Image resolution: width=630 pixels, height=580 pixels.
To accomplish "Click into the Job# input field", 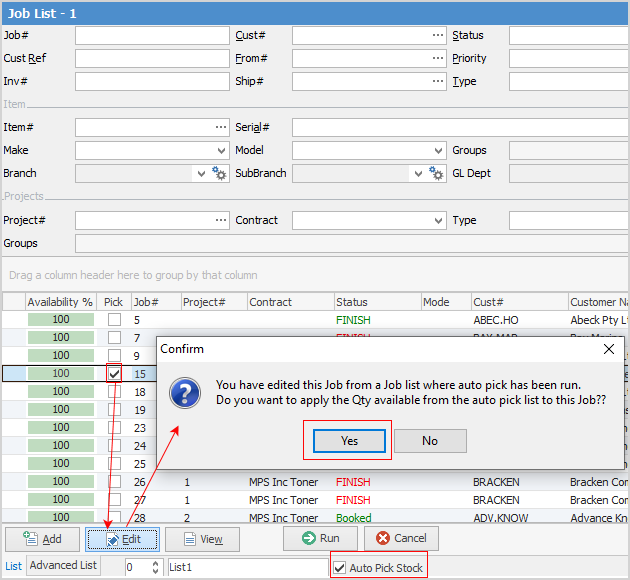I will [152, 36].
